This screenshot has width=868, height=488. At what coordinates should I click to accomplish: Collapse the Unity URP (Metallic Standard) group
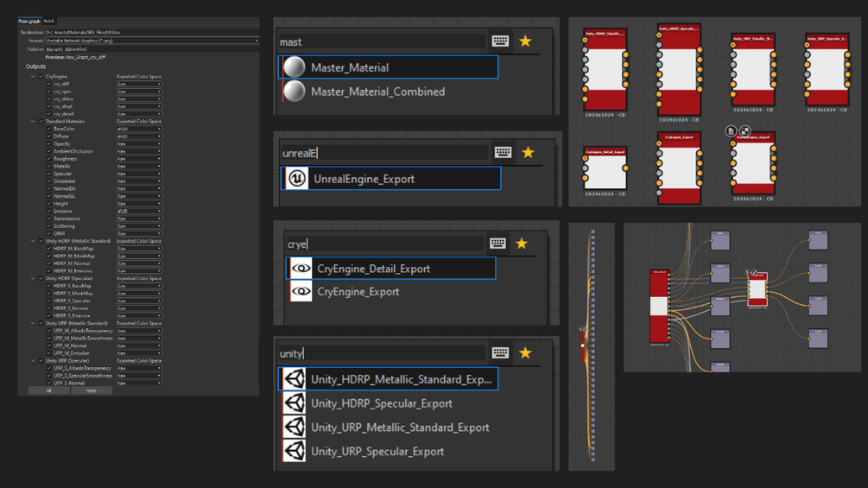coord(33,323)
